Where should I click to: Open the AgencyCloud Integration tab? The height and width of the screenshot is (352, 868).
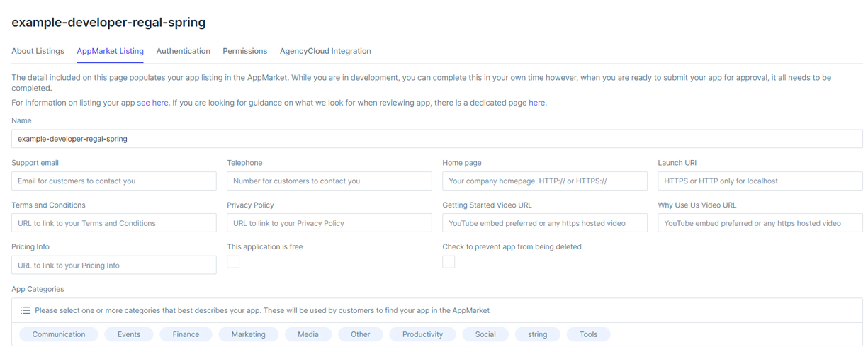click(325, 51)
